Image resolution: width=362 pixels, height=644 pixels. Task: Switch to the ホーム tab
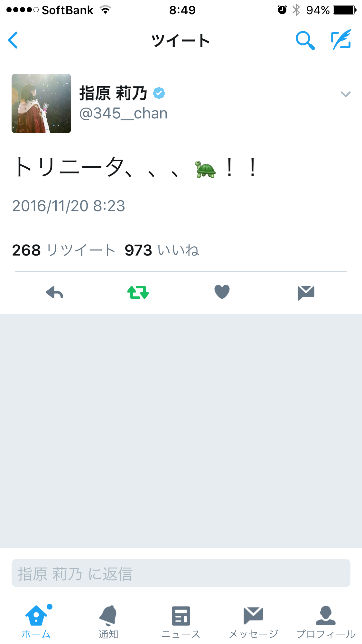click(36, 622)
